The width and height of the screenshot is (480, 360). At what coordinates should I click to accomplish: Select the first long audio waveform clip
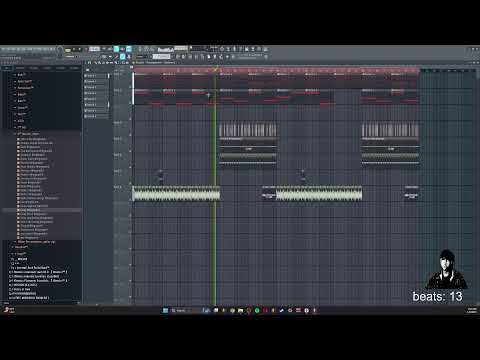(x=176, y=193)
